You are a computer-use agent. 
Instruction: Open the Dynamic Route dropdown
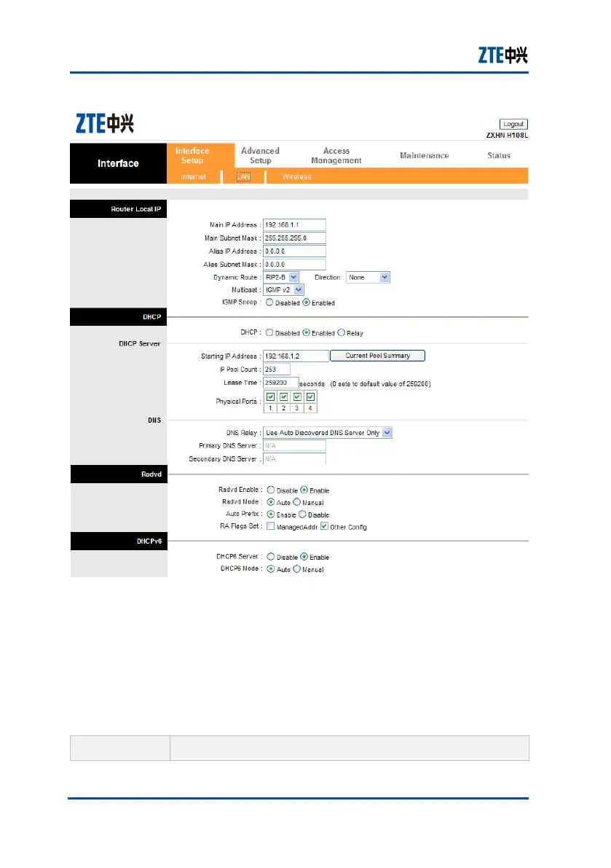(281, 278)
